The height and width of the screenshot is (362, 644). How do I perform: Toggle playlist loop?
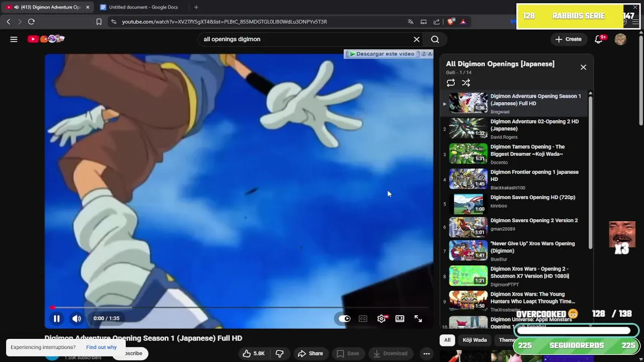(x=451, y=83)
